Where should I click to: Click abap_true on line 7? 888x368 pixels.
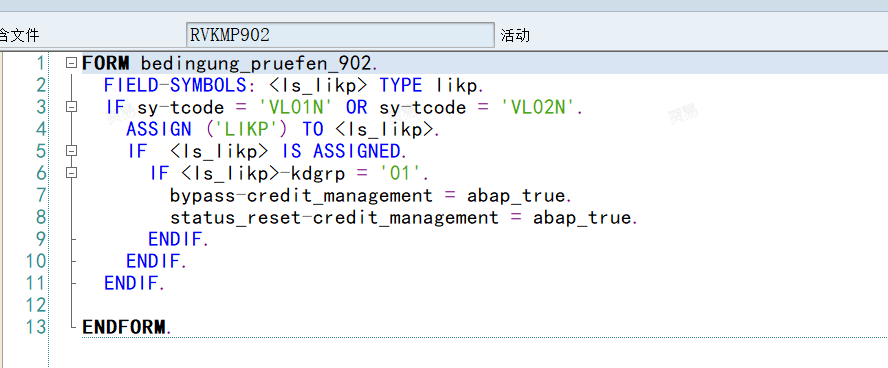pyautogui.click(x=516, y=195)
